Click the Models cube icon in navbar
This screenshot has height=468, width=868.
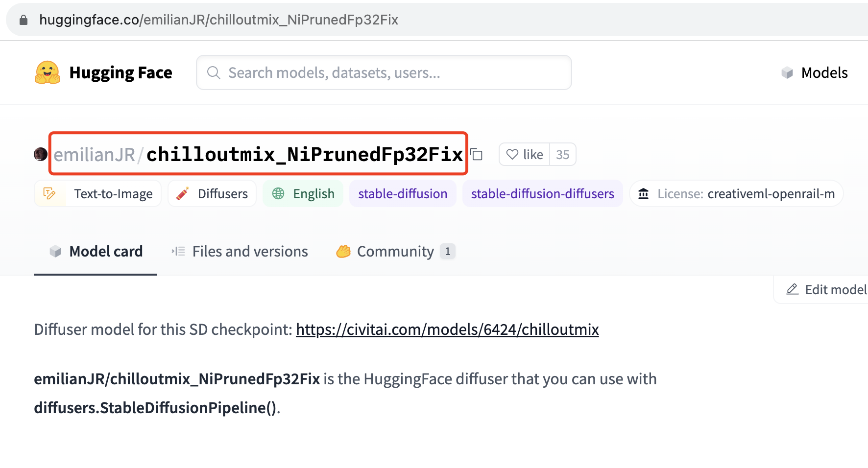(787, 73)
